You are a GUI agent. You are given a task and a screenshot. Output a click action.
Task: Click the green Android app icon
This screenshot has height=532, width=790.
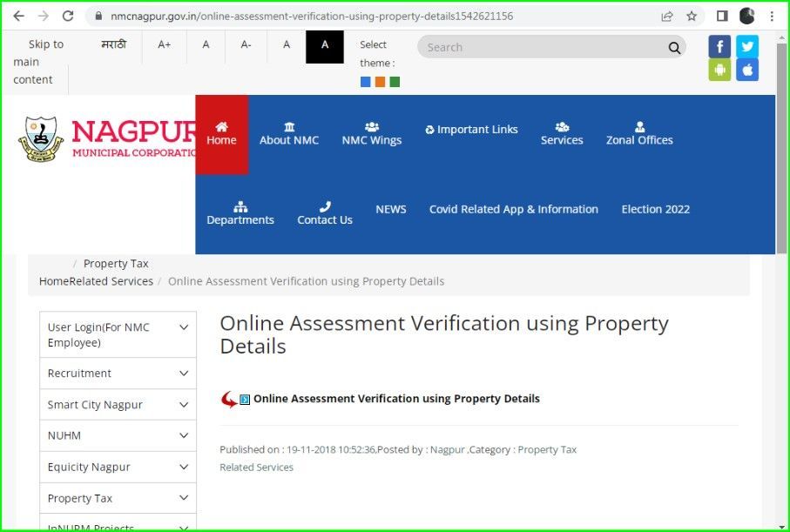pyautogui.click(x=719, y=70)
